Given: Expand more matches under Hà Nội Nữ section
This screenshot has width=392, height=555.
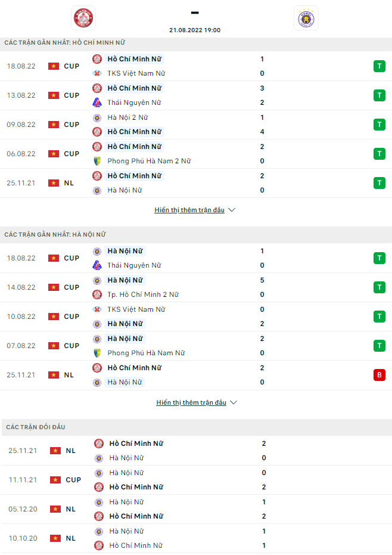Looking at the screenshot, I should tap(191, 403).
